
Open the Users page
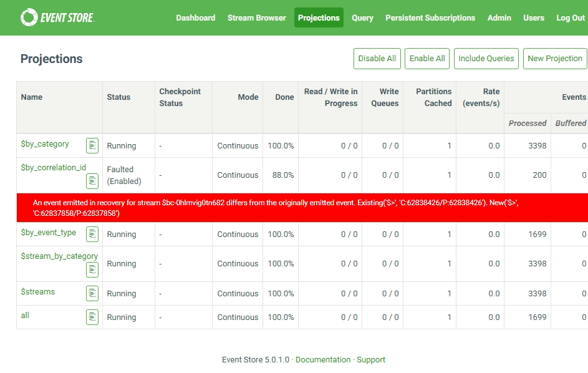pyautogui.click(x=534, y=17)
